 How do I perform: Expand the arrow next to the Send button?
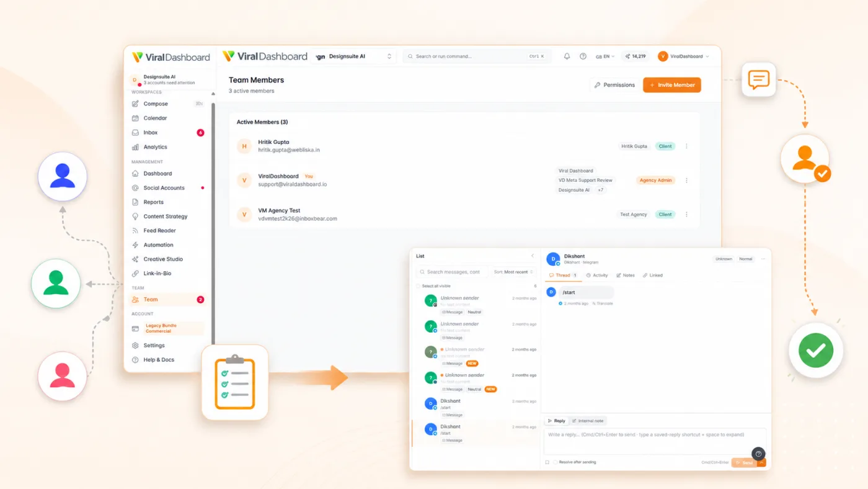pos(762,463)
